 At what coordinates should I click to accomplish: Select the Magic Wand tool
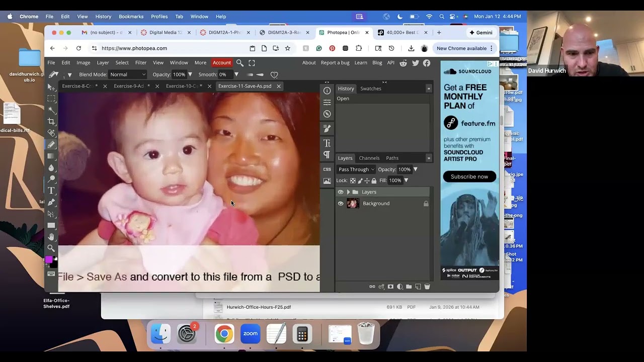(51, 110)
